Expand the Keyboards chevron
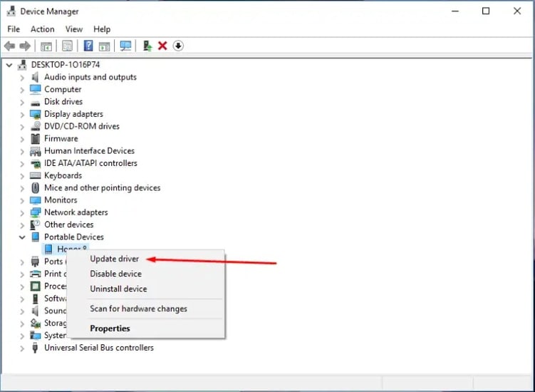This screenshot has width=535, height=392. pos(22,176)
